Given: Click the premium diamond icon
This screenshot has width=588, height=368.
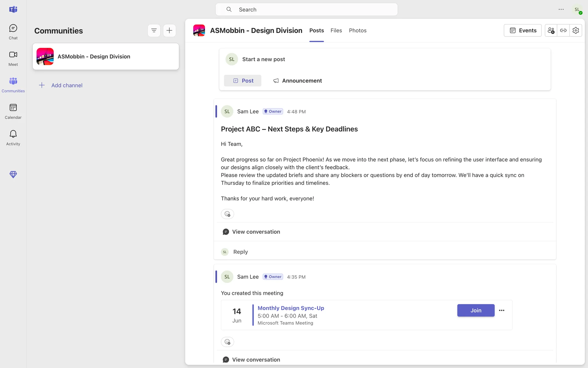Looking at the screenshot, I should pos(13,174).
